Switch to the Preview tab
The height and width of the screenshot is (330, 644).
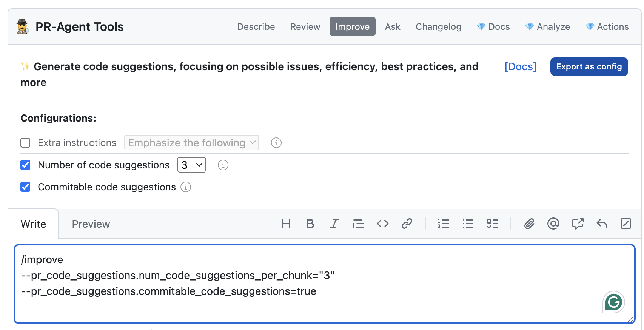coord(91,224)
